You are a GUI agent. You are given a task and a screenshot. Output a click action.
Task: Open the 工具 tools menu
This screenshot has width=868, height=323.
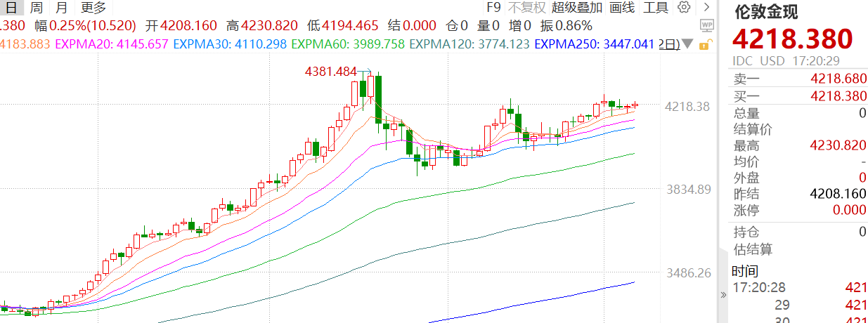pyautogui.click(x=656, y=8)
